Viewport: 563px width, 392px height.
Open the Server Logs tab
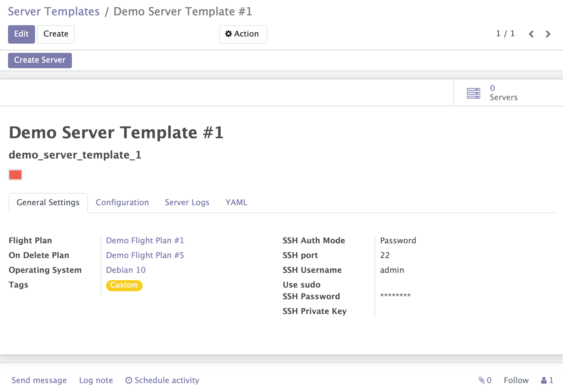point(187,203)
